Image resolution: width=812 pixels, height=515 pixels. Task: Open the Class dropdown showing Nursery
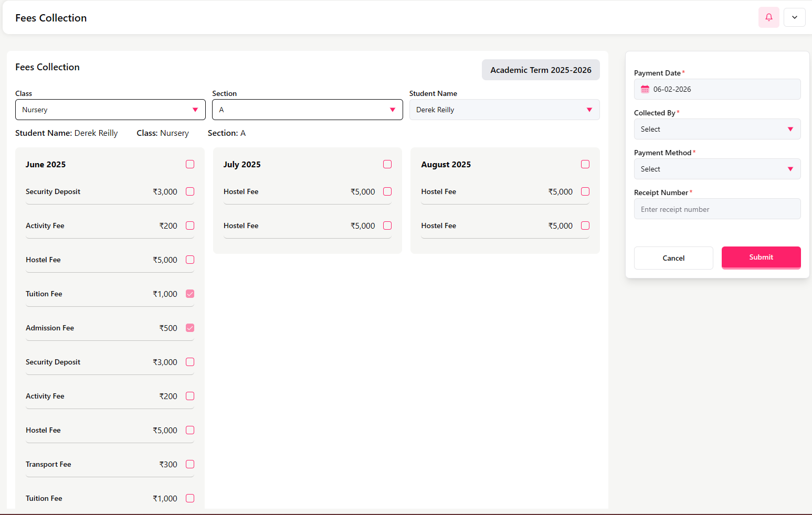[110, 110]
